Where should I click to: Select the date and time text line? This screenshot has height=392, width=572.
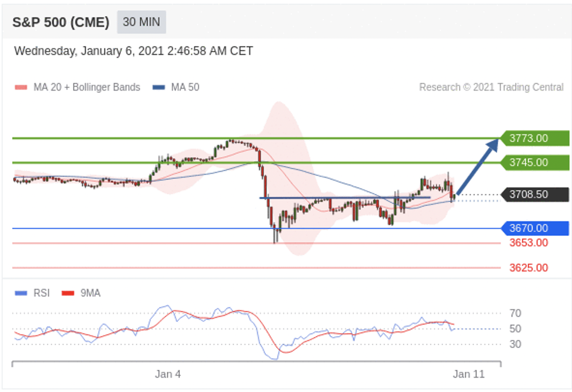pyautogui.click(x=133, y=51)
